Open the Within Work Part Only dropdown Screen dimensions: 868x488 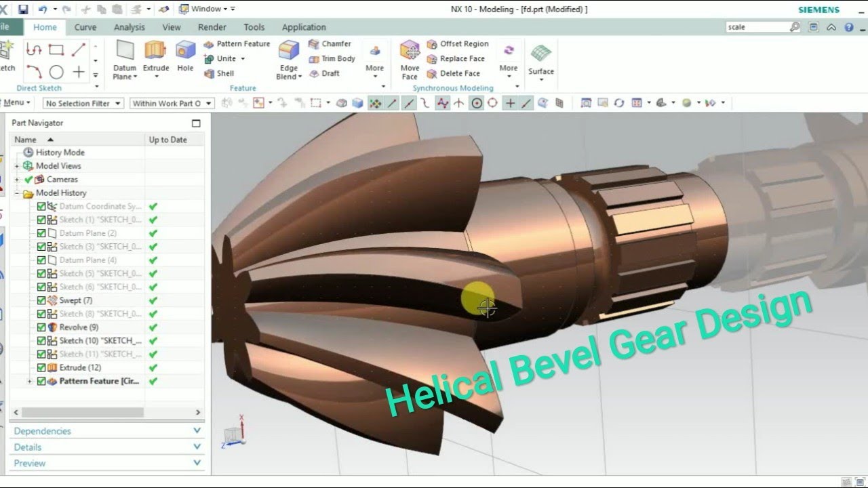coord(172,103)
